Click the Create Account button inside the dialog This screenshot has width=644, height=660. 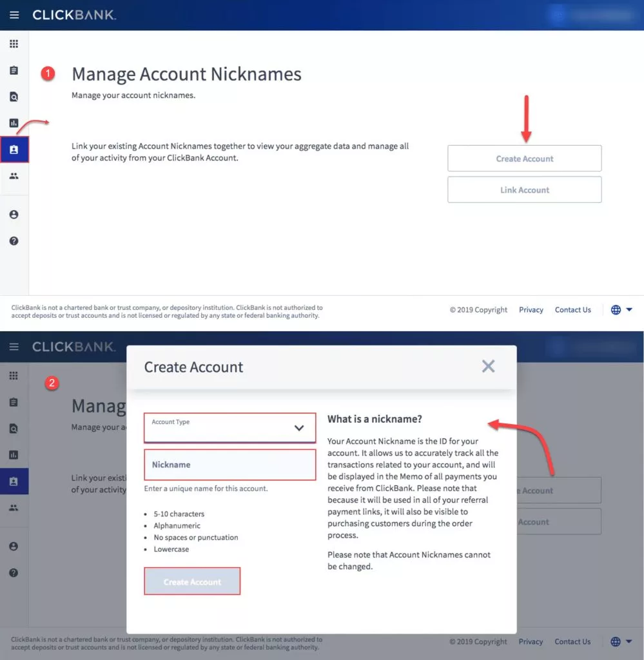coord(192,581)
